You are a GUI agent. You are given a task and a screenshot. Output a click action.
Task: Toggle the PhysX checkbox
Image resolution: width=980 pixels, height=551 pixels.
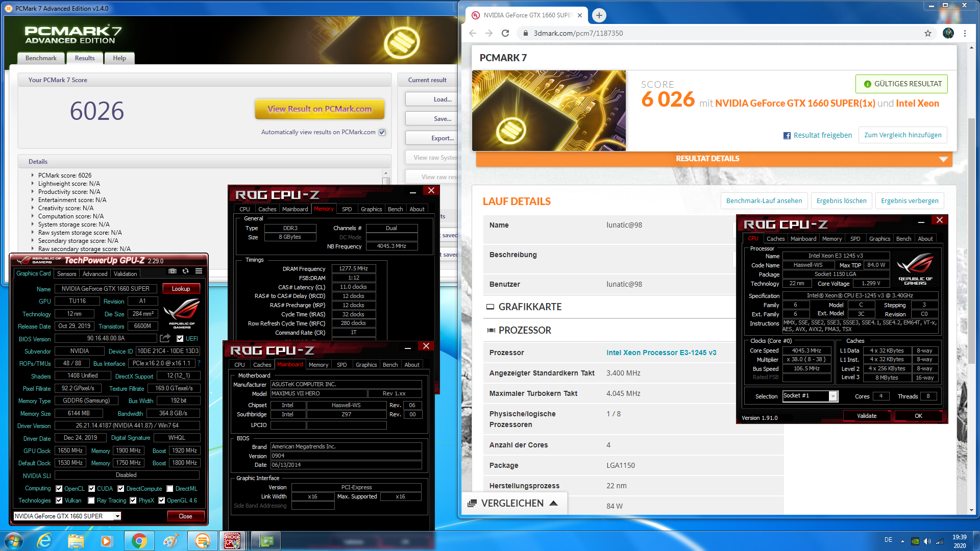(x=133, y=500)
